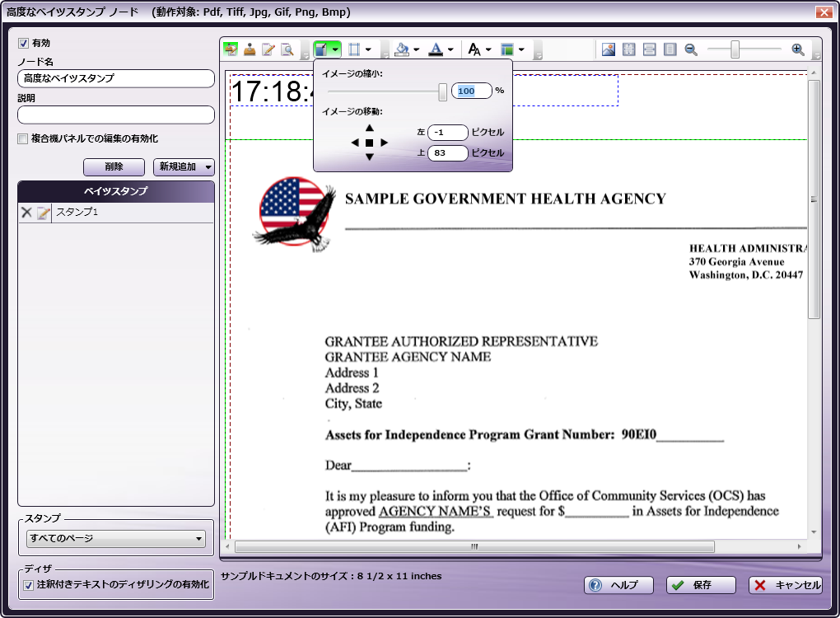Click the fit-to-width icon
Image resolution: width=840 pixels, height=618 pixels.
point(649,49)
